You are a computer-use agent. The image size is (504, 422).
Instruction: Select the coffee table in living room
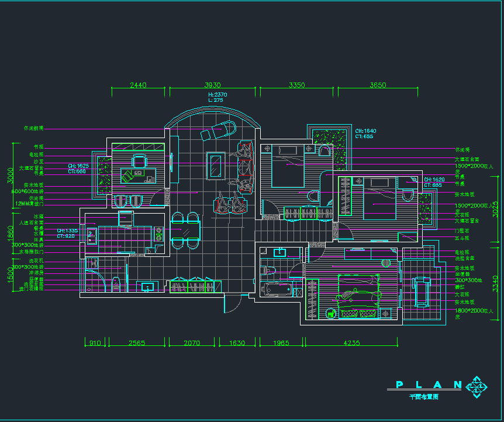coord(216,164)
